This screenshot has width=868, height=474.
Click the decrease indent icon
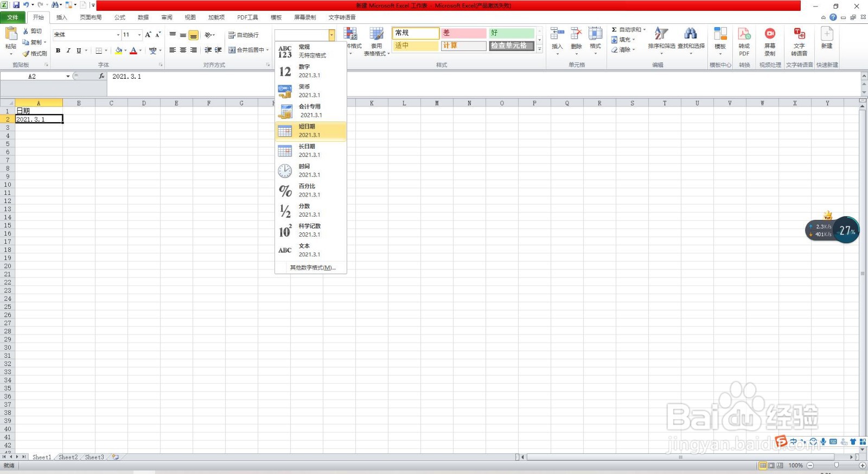208,50
